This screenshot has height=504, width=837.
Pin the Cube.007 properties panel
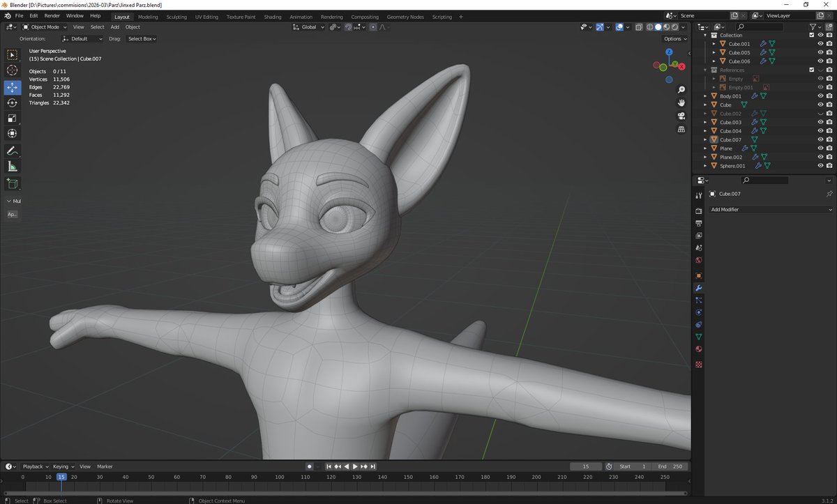coord(829,194)
